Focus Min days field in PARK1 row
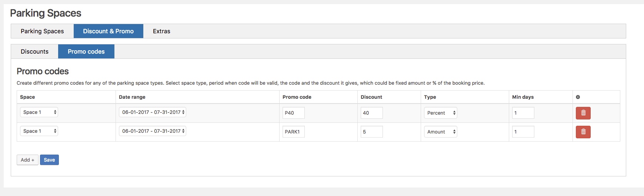644x196 pixels. (x=523, y=132)
